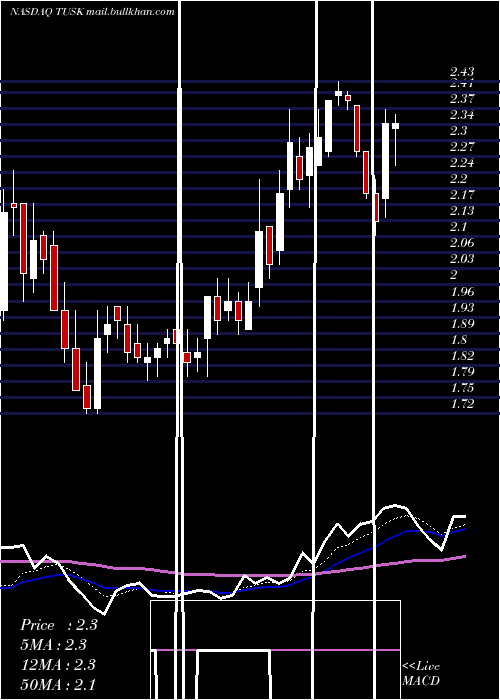Click the NASDAQ TUSK chart title text
The image size is (500, 700).
pos(92,12)
